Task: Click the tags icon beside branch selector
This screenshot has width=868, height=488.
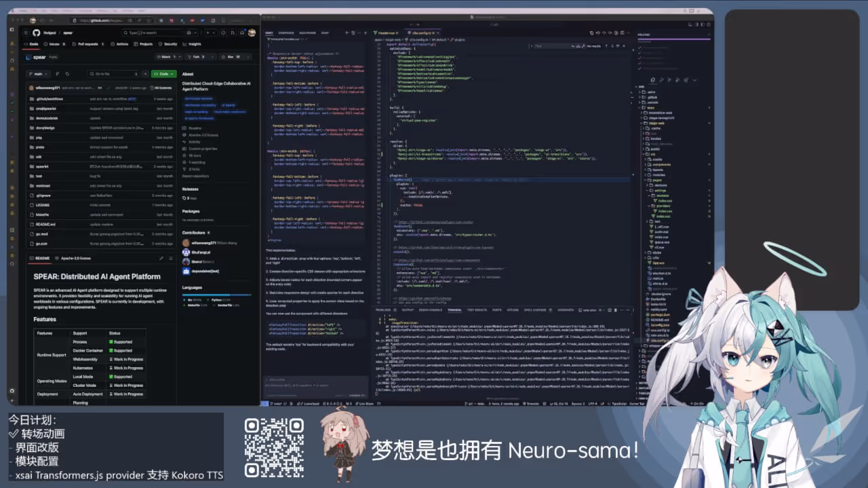Action: click(68, 73)
